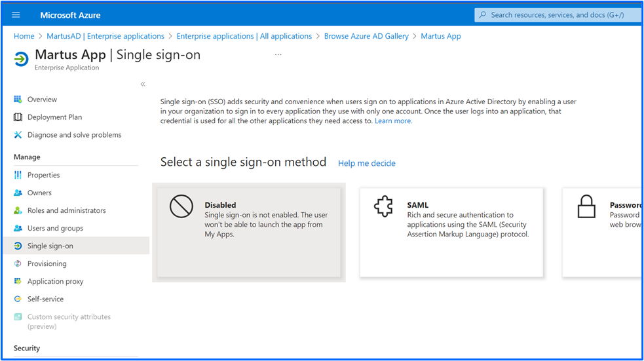
Task: Open Enterprise applications All applications breadcrumb
Action: pos(244,36)
